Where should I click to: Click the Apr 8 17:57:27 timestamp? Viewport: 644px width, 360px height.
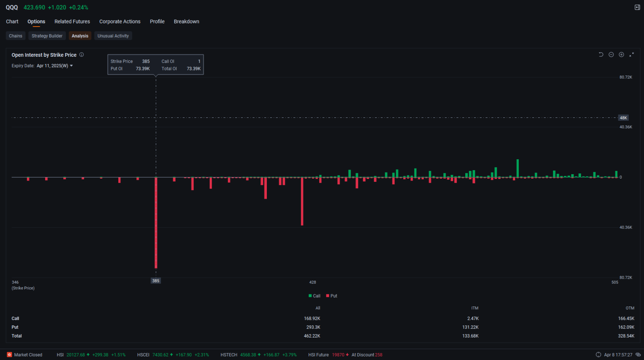coord(618,355)
